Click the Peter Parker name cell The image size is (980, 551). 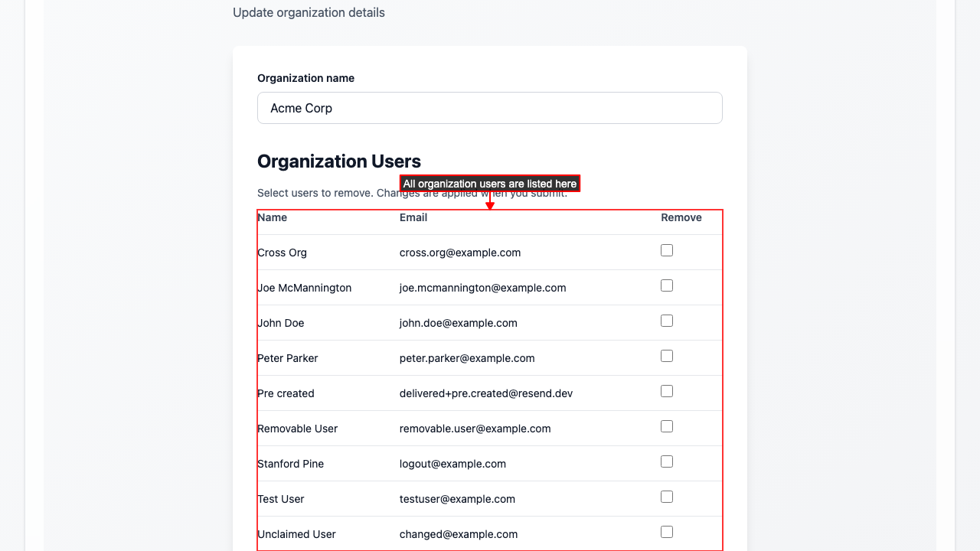coord(288,358)
